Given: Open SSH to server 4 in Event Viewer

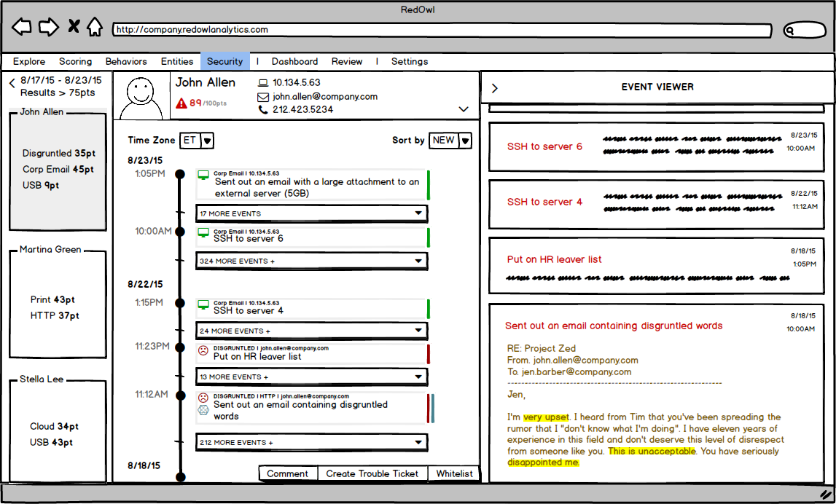Looking at the screenshot, I should click(x=656, y=203).
